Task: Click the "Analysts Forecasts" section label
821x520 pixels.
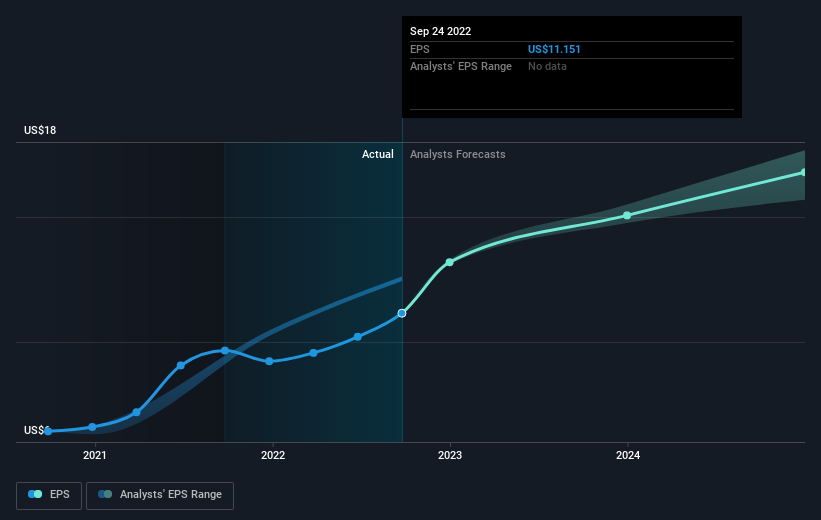Action: tap(457, 154)
